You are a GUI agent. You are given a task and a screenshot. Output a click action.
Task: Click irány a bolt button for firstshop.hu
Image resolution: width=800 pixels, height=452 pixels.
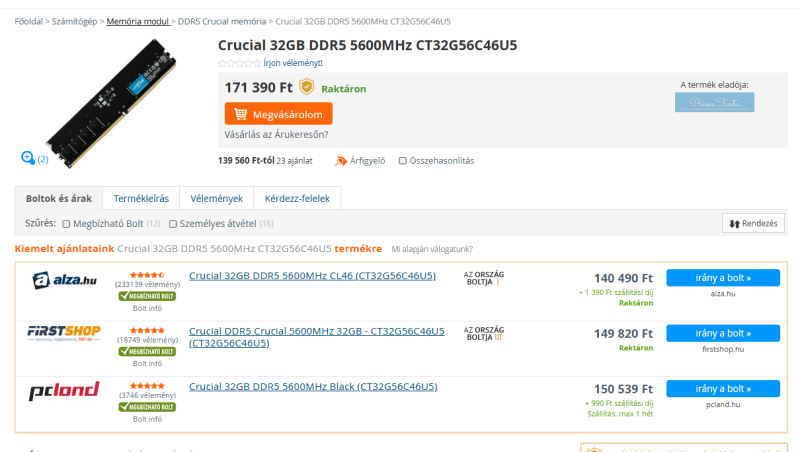click(723, 334)
